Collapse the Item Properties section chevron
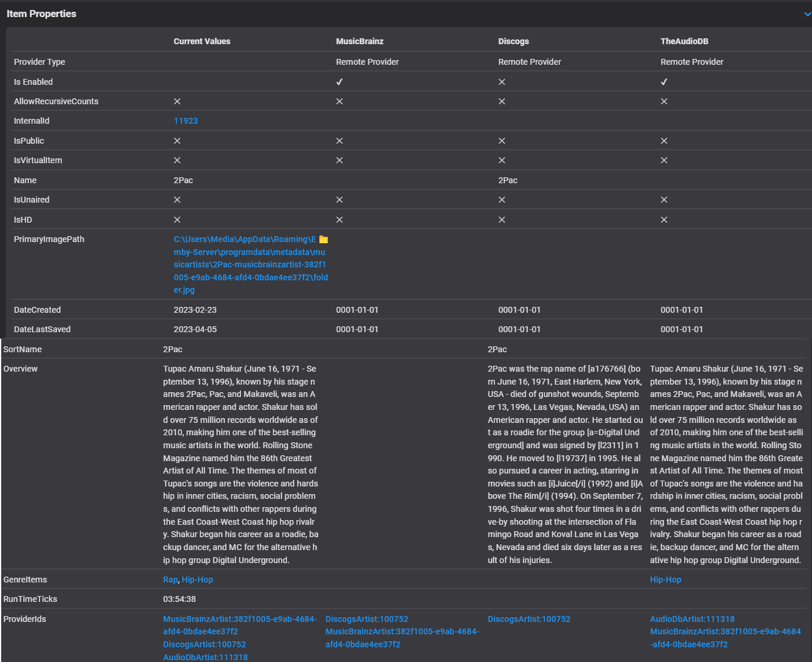Image resolution: width=812 pixels, height=662 pixels. pyautogui.click(x=807, y=14)
